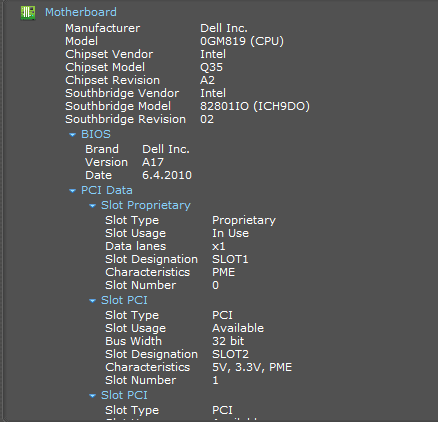Click the model value 0GM819 (CPU)

coord(242,41)
